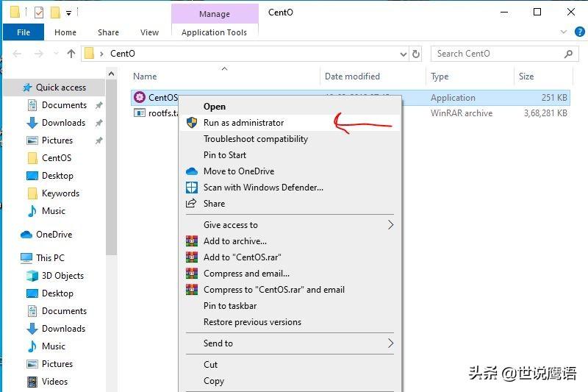Image resolution: width=588 pixels, height=392 pixels.
Task: Sort files by Date modified column header
Action: [352, 76]
